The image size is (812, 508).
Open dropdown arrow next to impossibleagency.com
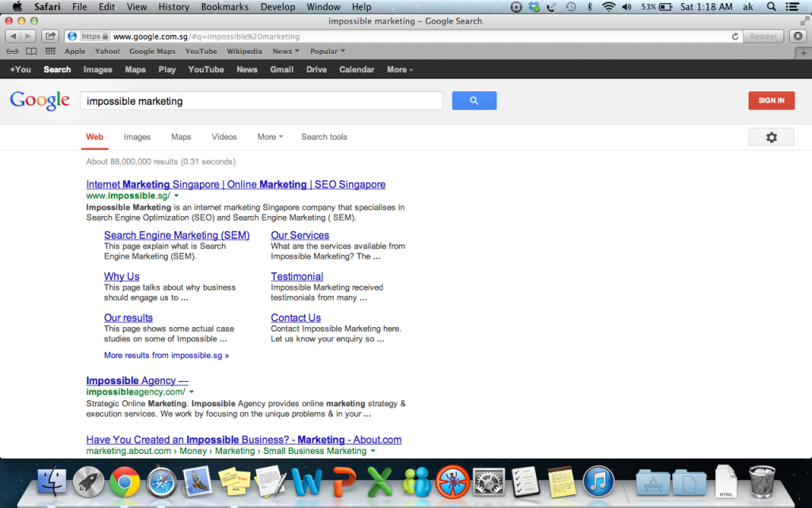click(x=192, y=392)
